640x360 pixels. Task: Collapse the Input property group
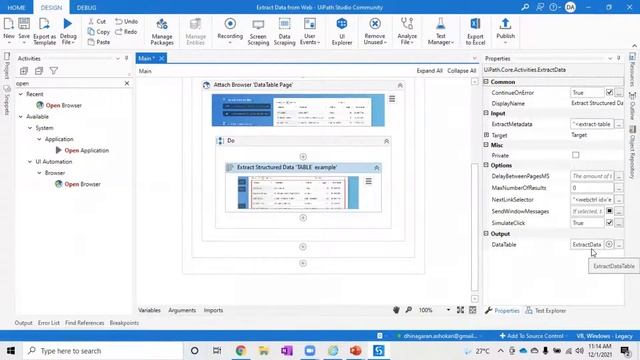pyautogui.click(x=486, y=113)
